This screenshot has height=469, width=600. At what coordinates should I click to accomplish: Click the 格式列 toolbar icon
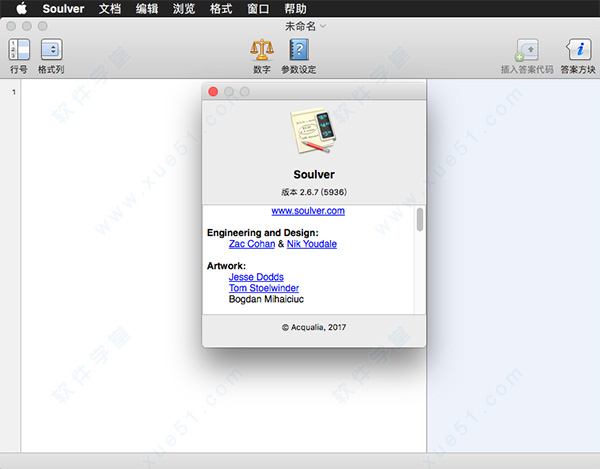click(51, 50)
